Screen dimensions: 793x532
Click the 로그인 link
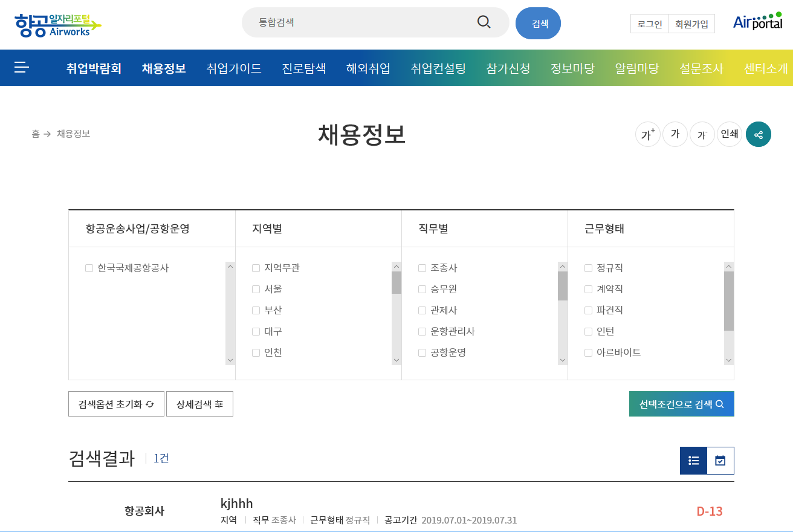tap(650, 24)
